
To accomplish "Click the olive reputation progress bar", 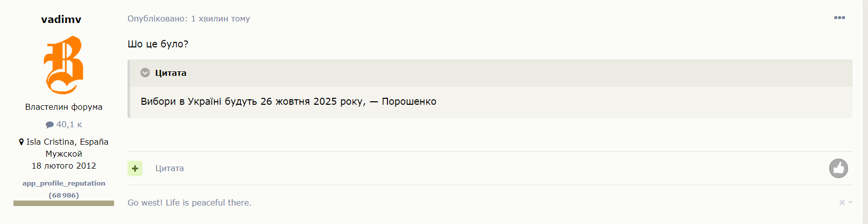I will (64, 203).
